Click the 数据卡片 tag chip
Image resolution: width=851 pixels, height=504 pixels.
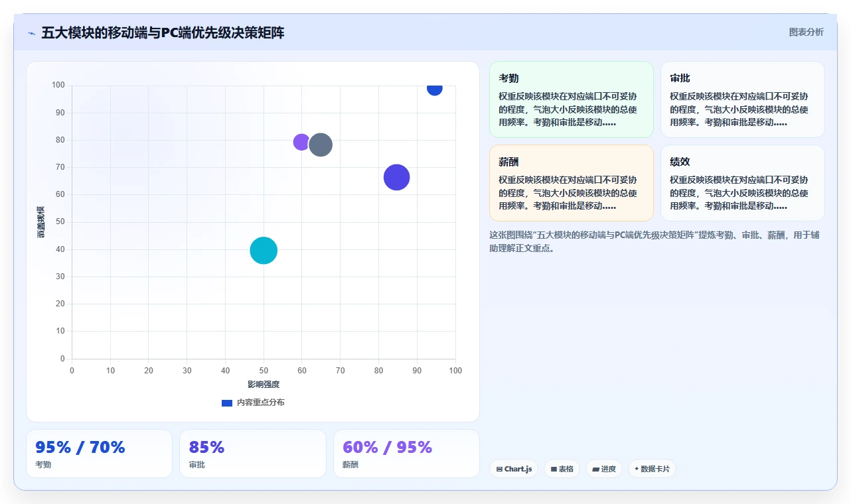(652, 469)
